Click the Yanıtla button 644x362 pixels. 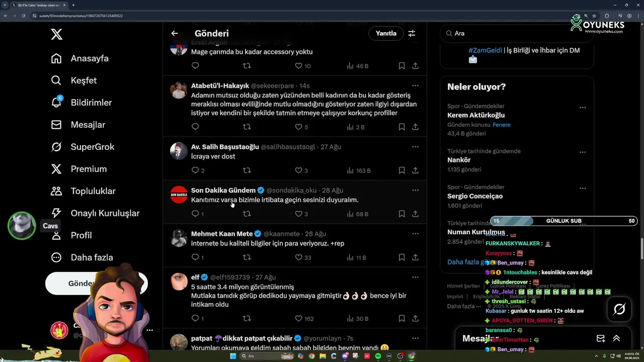386,33
